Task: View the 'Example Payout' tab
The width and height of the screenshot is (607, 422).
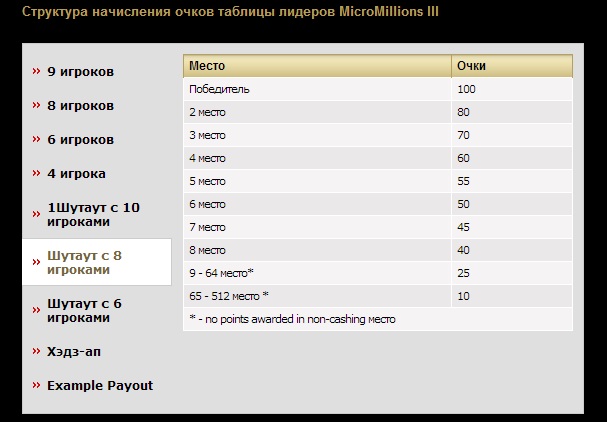Action: tap(100, 386)
